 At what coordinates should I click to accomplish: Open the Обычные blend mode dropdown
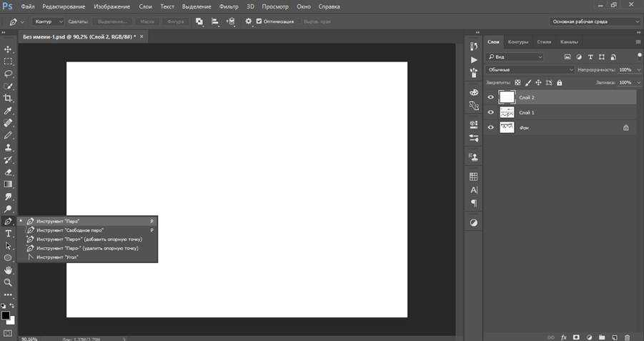530,69
